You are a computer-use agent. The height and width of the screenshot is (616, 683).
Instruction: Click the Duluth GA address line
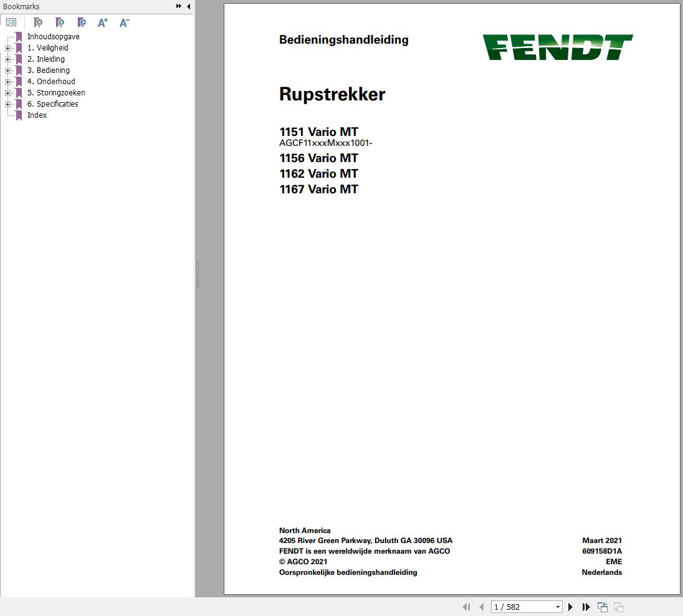tap(365, 541)
